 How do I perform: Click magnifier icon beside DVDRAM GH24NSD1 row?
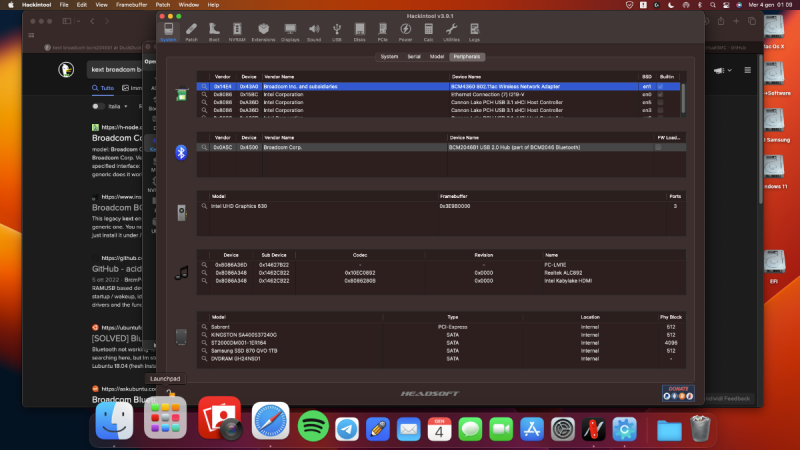204,359
